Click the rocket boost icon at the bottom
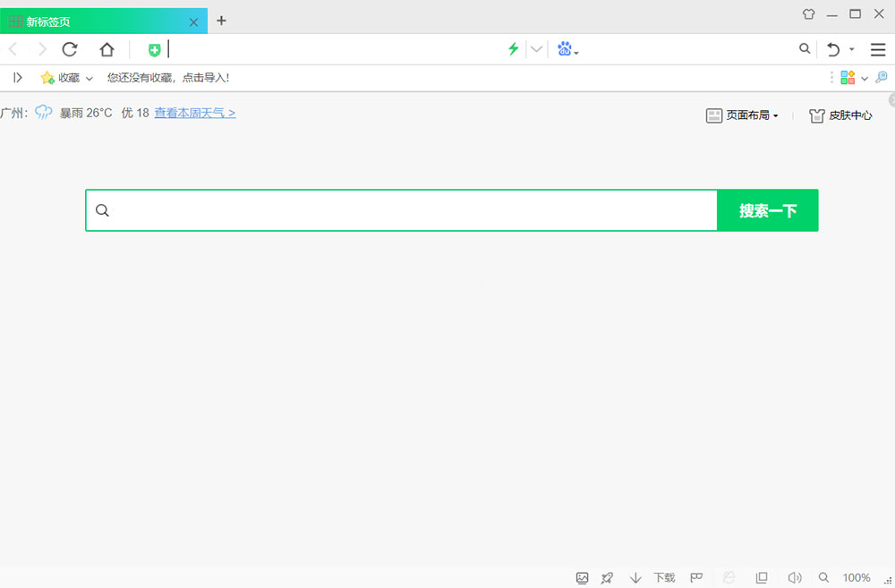895x588 pixels. coord(608,577)
